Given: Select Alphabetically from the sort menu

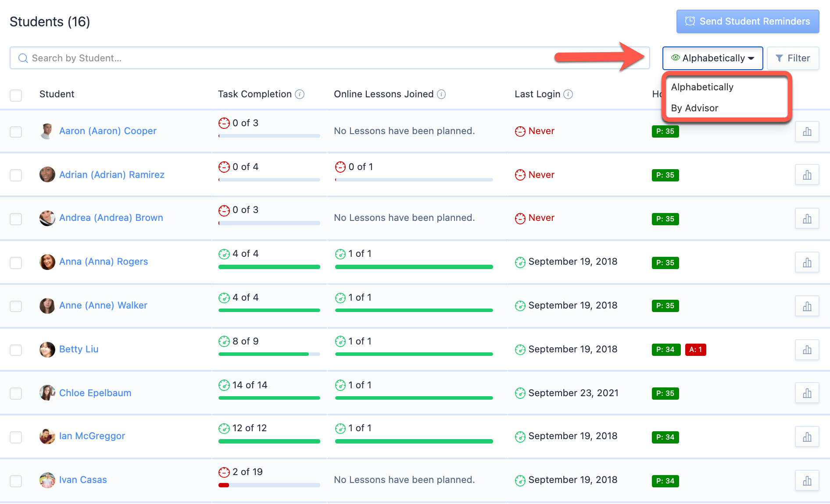Looking at the screenshot, I should (x=702, y=87).
